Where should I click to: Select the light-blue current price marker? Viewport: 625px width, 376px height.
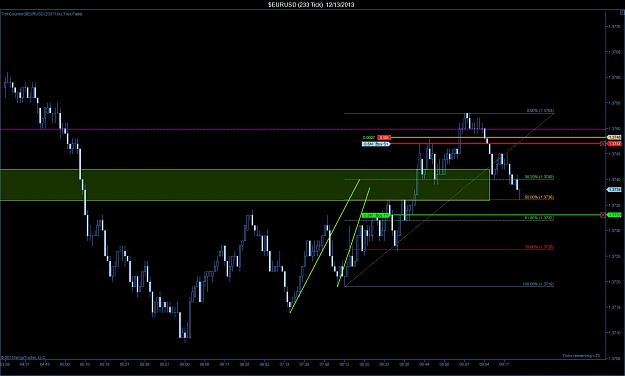coord(614,189)
